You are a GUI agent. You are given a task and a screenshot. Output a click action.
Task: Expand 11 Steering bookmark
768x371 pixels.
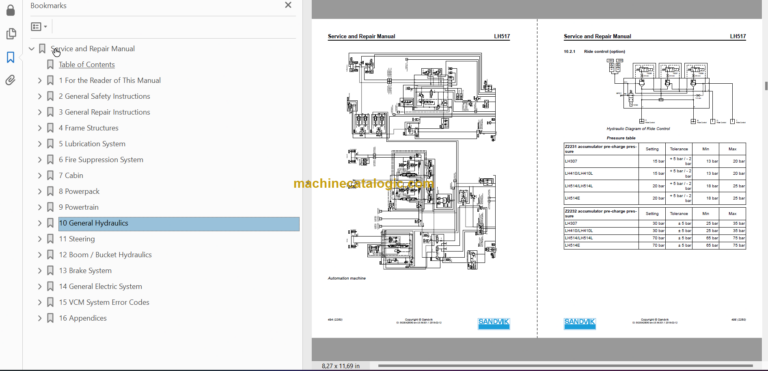(40, 239)
